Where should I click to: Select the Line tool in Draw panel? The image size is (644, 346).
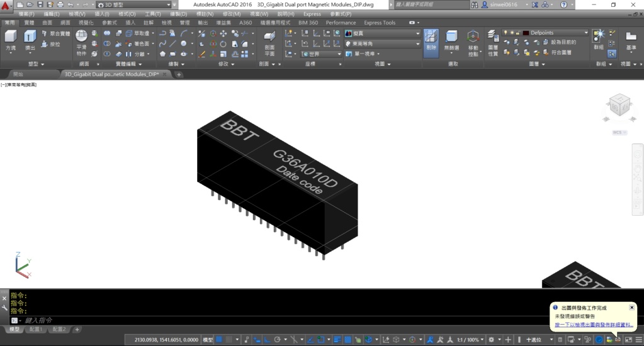[x=173, y=43]
